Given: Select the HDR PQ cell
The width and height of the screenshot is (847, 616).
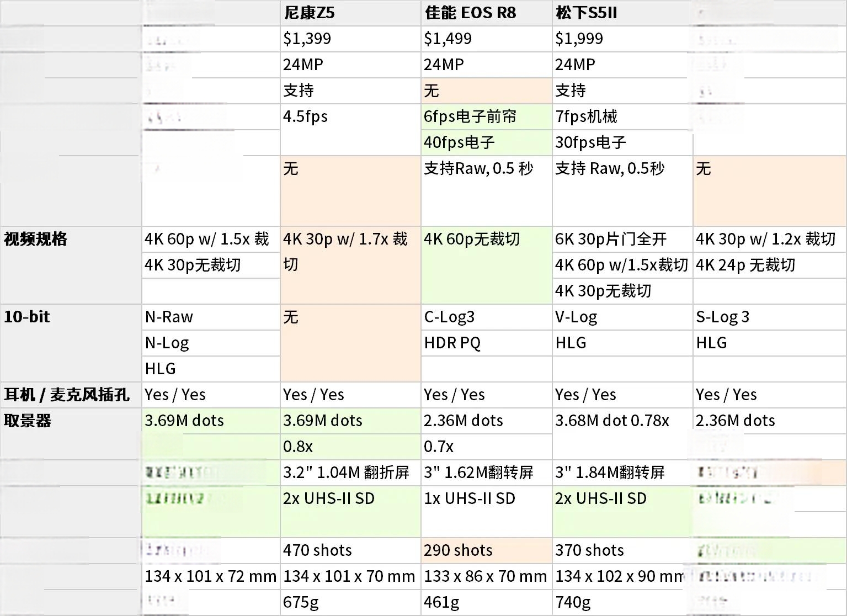Looking at the screenshot, I should point(486,343).
